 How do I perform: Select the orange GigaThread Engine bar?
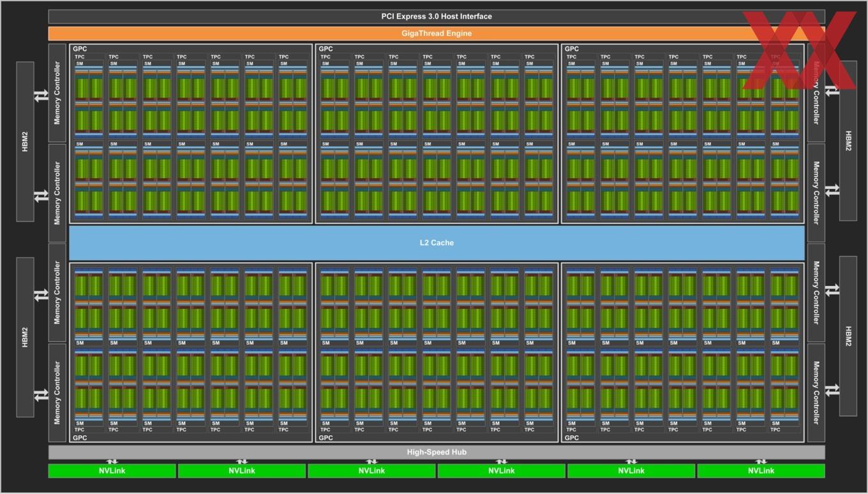[437, 33]
